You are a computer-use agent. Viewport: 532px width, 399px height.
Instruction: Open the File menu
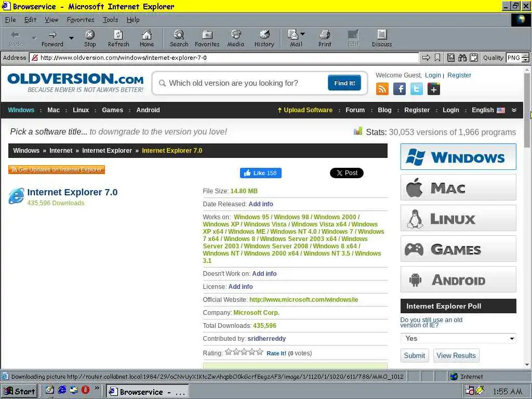[10, 20]
